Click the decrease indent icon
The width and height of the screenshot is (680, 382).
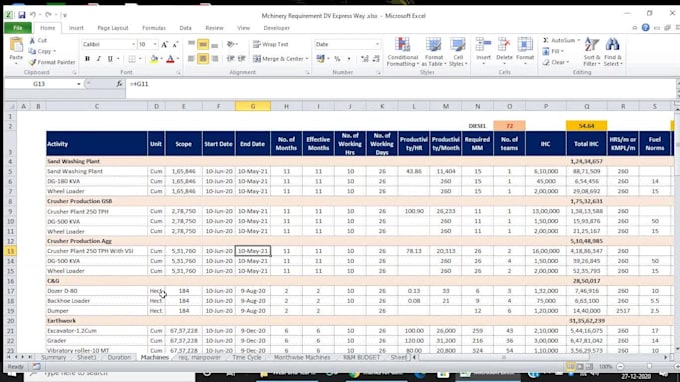(230, 59)
